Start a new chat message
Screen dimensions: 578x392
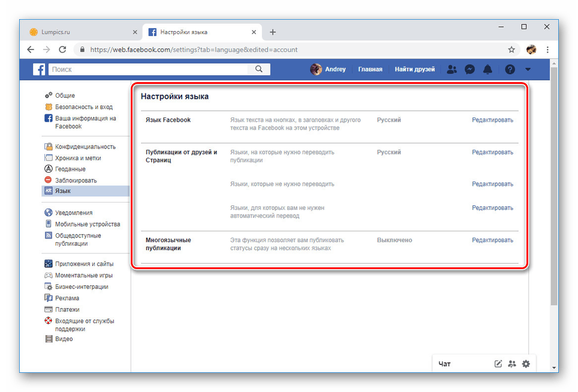point(498,364)
